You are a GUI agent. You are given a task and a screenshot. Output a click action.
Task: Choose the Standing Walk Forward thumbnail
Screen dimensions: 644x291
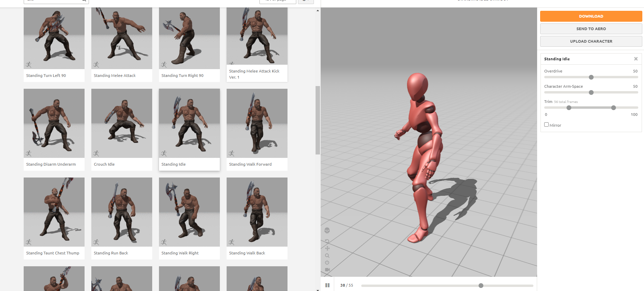pyautogui.click(x=257, y=123)
